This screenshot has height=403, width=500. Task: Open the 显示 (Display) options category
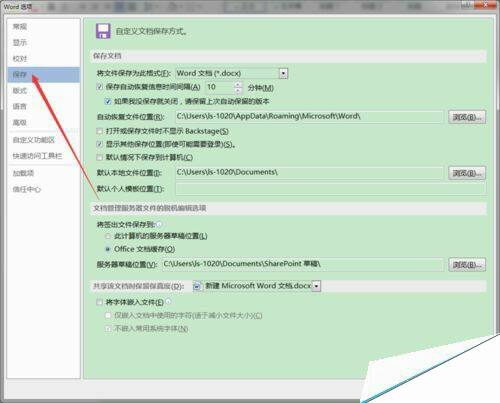pyautogui.click(x=43, y=43)
